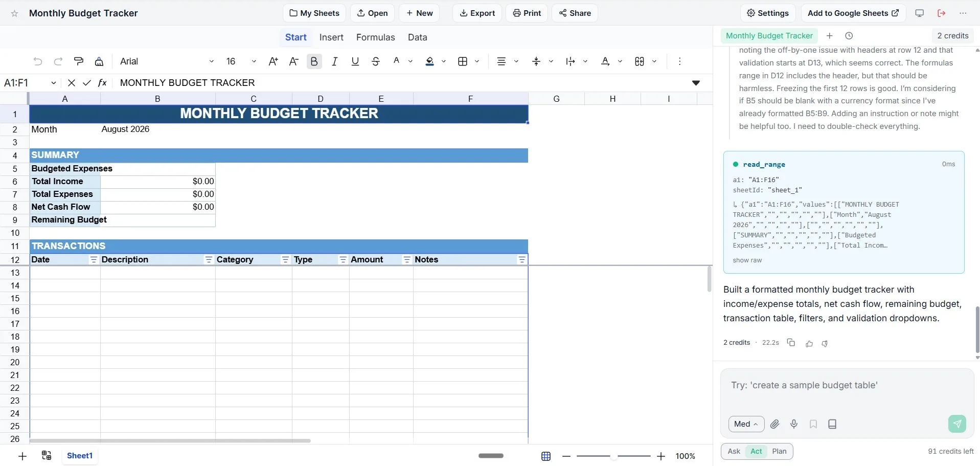Click the zoom slider handle

tap(613, 456)
